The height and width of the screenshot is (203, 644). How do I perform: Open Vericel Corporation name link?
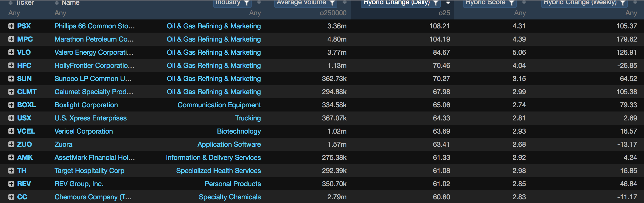click(84, 131)
